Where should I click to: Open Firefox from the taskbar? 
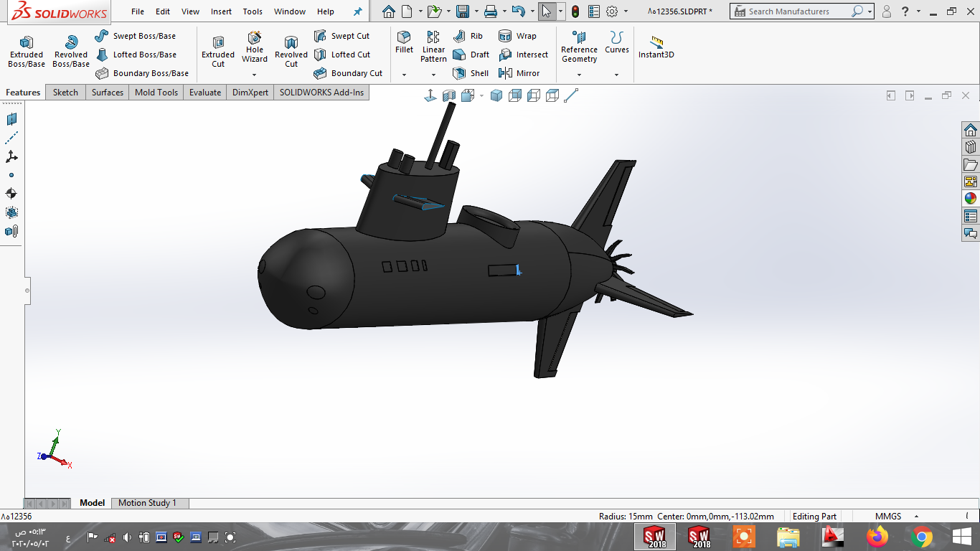click(877, 537)
